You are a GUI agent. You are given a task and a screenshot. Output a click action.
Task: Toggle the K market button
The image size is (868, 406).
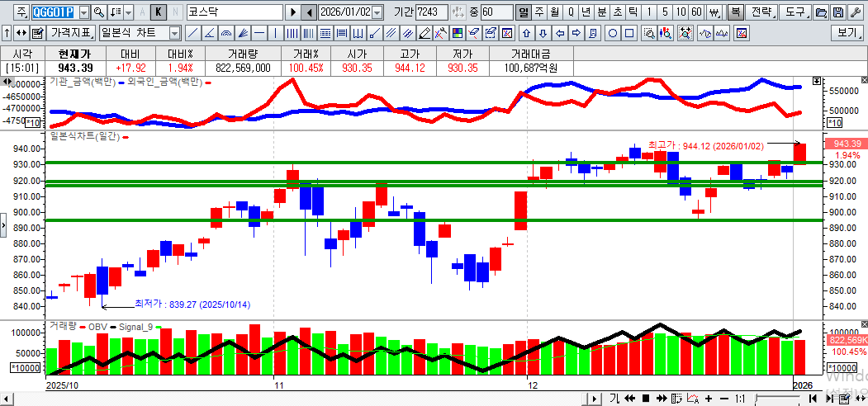[x=158, y=12]
